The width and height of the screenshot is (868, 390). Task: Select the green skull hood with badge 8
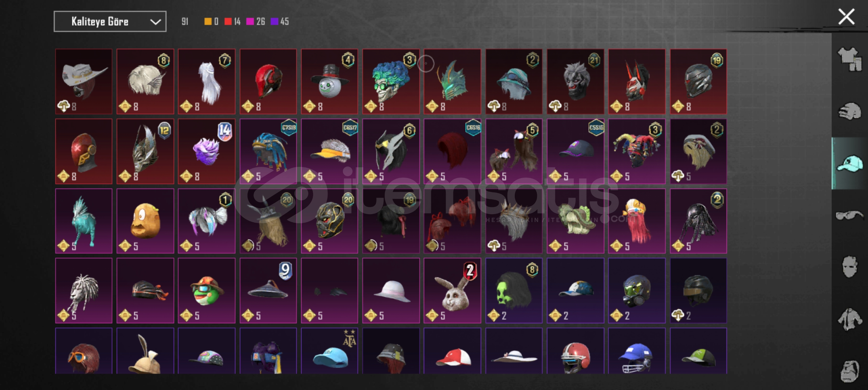click(514, 290)
